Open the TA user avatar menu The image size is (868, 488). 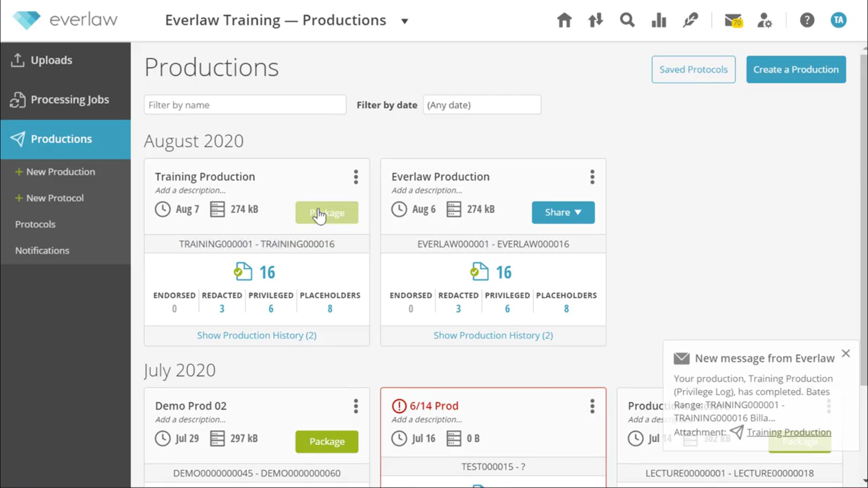point(838,20)
